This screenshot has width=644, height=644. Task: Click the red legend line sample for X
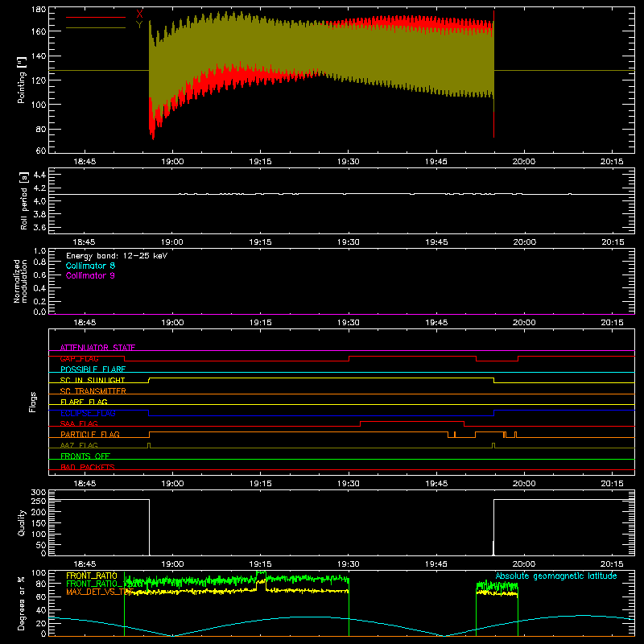click(x=96, y=17)
